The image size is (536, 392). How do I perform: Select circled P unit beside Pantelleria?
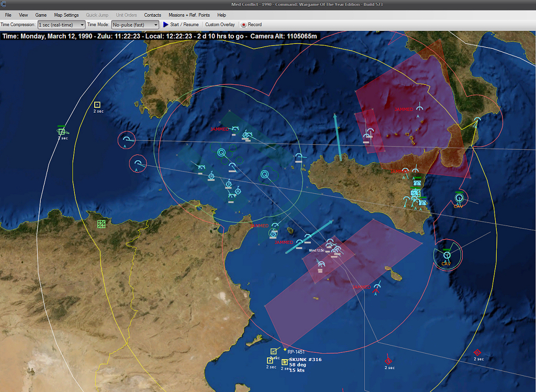click(273, 234)
